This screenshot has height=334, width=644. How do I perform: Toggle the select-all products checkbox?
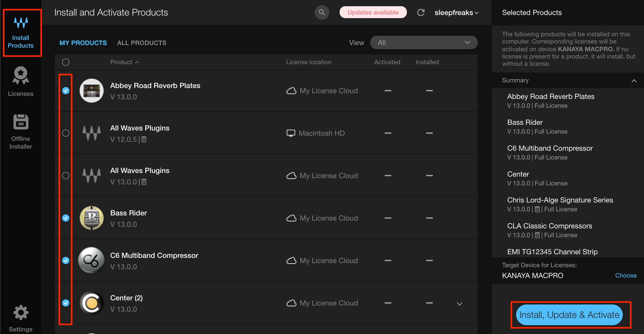[66, 62]
